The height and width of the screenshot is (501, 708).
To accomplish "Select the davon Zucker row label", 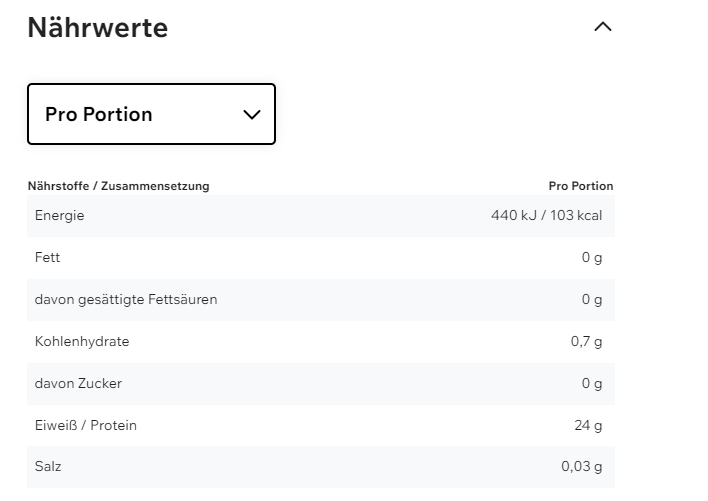I will 78,383.
